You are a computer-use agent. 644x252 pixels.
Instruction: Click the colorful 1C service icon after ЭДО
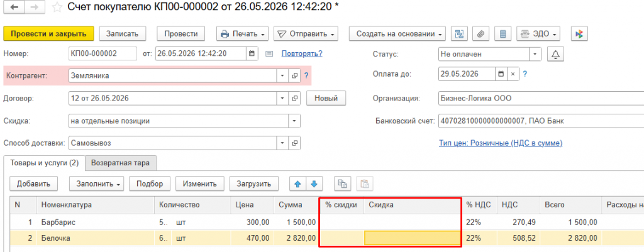(579, 34)
